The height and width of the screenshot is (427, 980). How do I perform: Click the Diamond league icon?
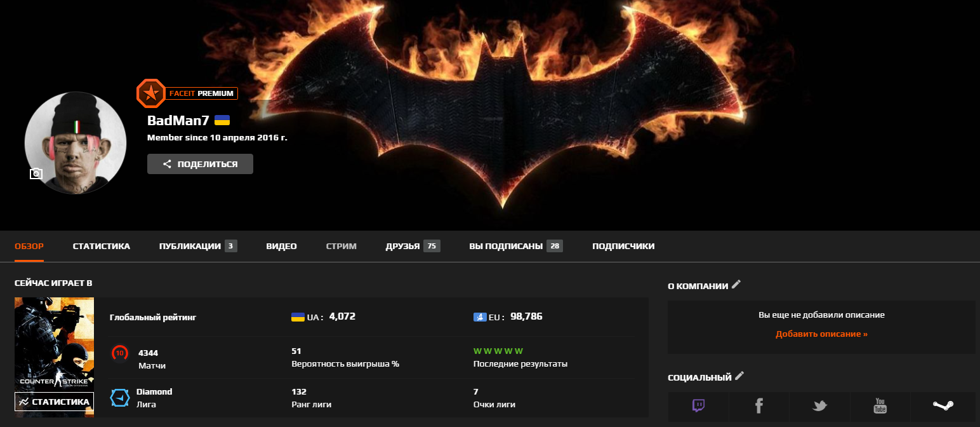tap(120, 398)
